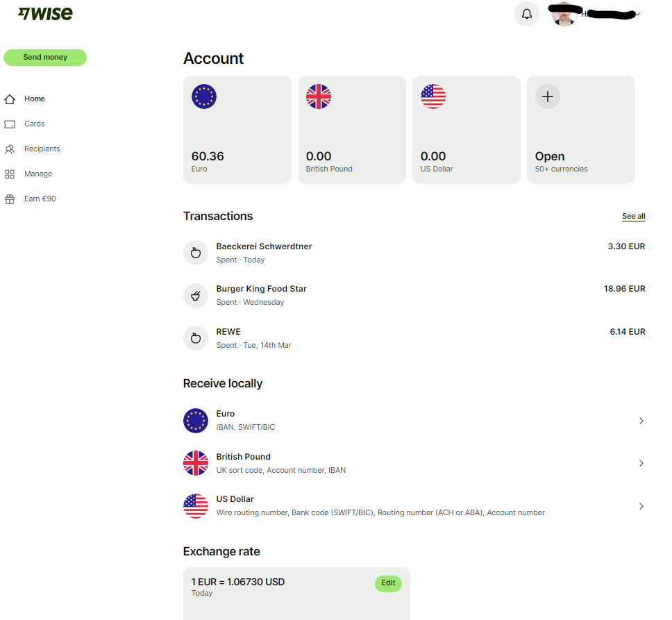The image size is (672, 620).
Task: Expand Euro receive details chevron
Action: point(641,421)
